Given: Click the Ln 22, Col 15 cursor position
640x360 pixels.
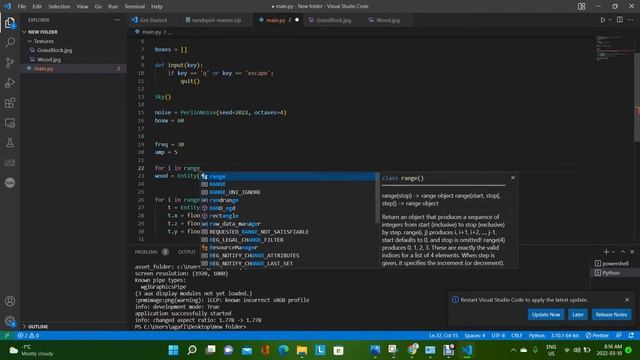Looking at the screenshot, I should pyautogui.click(x=443, y=335).
